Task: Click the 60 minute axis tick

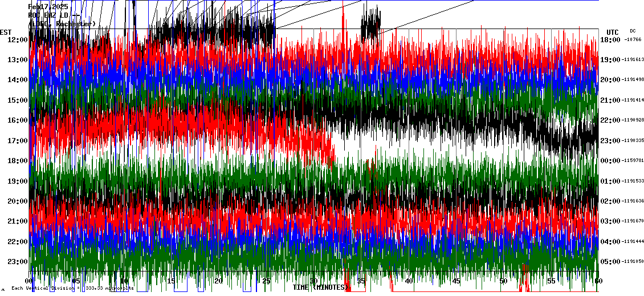Action: (x=598, y=281)
